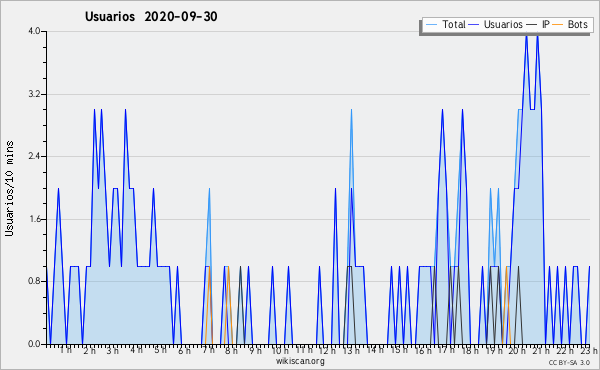Screen dimensions: 600x370
Task: Click the IP legend entry
Action: [x=538, y=24]
